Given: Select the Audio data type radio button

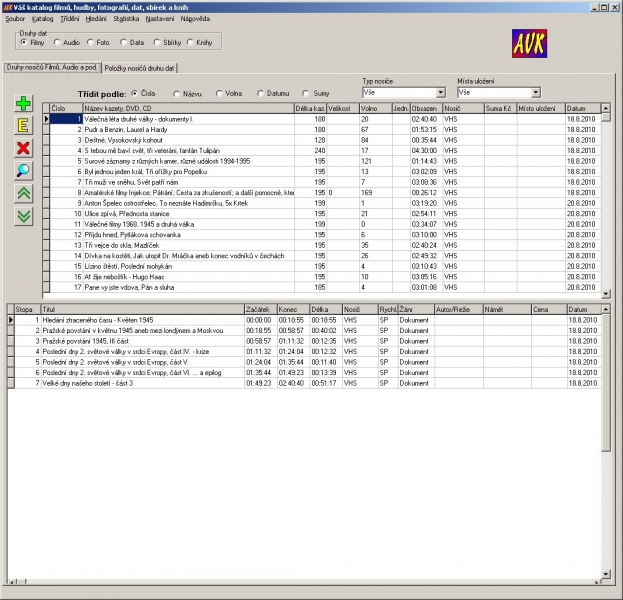Looking at the screenshot, I should pyautogui.click(x=57, y=42).
